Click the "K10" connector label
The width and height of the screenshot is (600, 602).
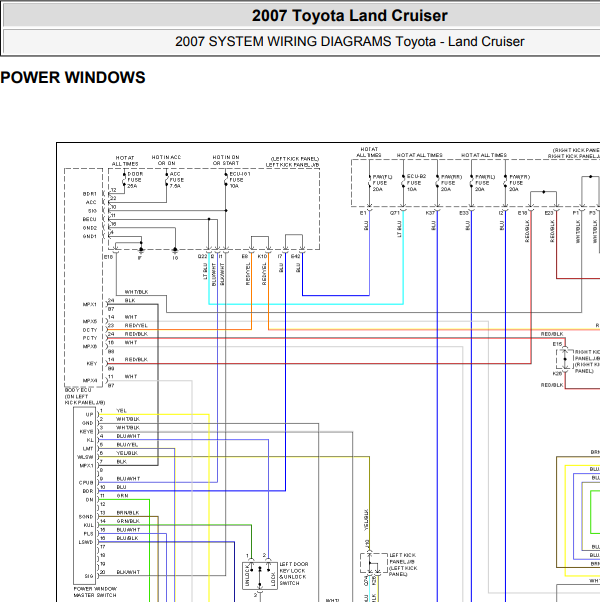(x=262, y=256)
